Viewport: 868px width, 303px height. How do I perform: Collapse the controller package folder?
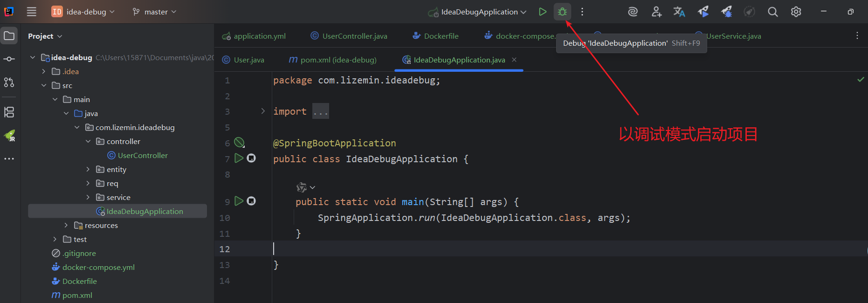[88, 141]
